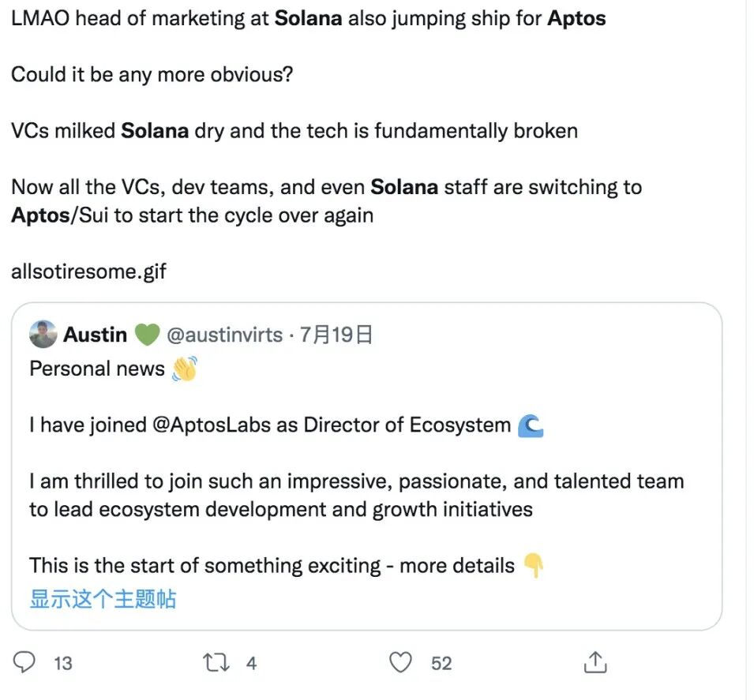Click the waving hand emoji after Personal news
This screenshot has width=754, height=700.
[183, 369]
